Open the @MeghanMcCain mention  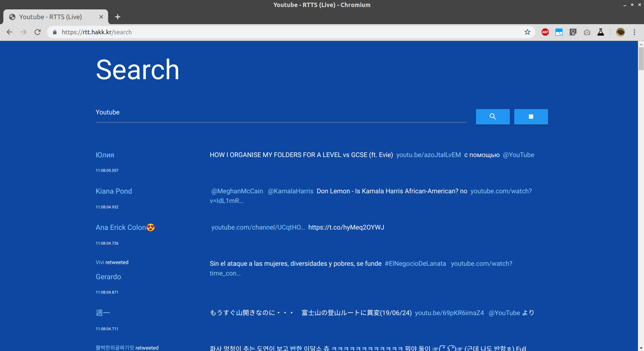237,191
